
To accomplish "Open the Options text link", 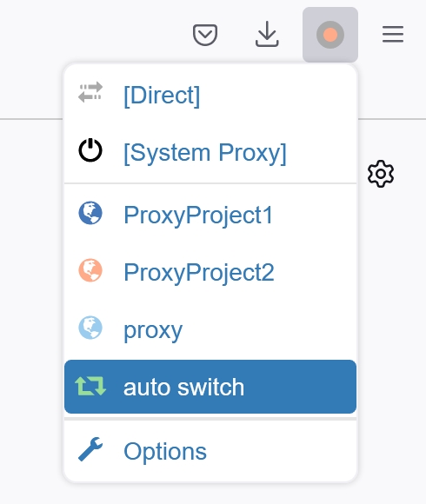I will [x=165, y=452].
